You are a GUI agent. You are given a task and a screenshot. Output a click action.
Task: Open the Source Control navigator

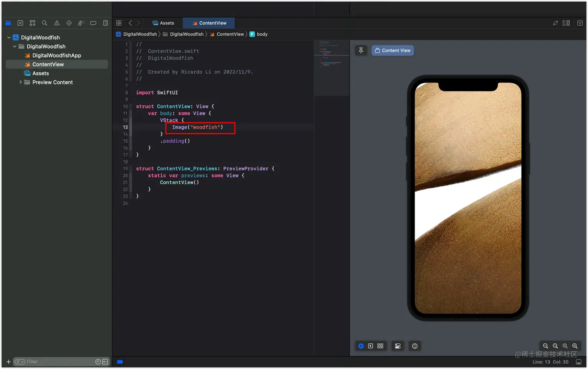point(20,23)
